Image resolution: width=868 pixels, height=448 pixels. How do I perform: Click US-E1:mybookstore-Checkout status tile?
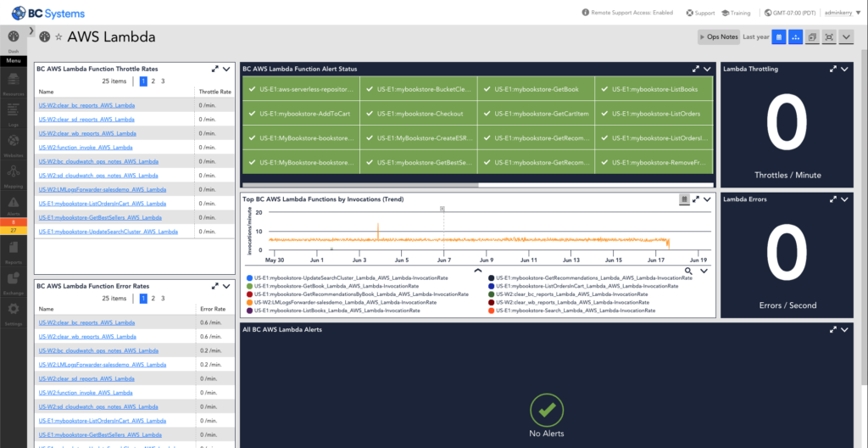[419, 114]
